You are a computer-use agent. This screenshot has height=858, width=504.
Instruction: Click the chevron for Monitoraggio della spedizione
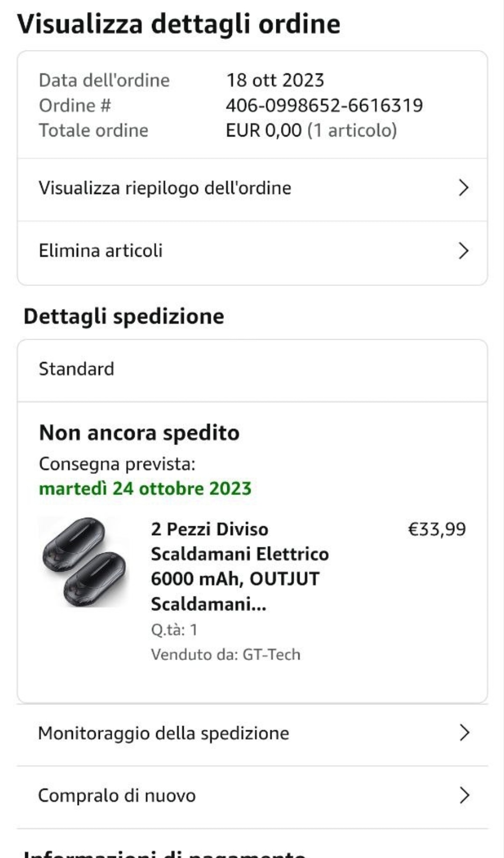click(x=464, y=733)
